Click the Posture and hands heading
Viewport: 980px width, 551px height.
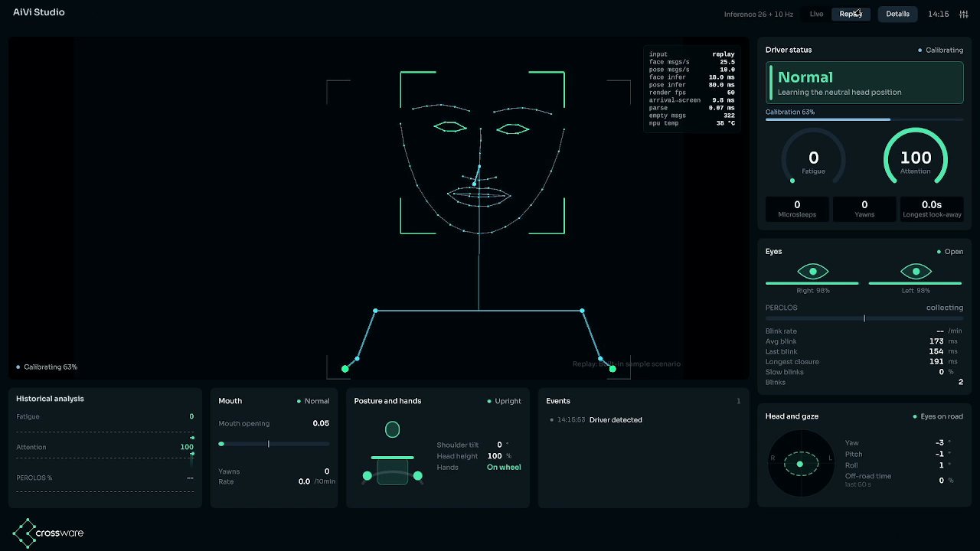tap(387, 401)
